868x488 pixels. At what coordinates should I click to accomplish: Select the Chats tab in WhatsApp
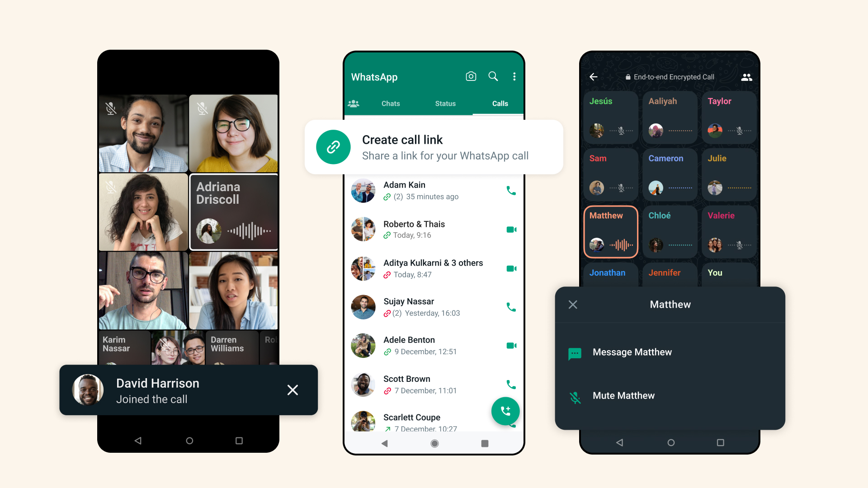point(391,103)
